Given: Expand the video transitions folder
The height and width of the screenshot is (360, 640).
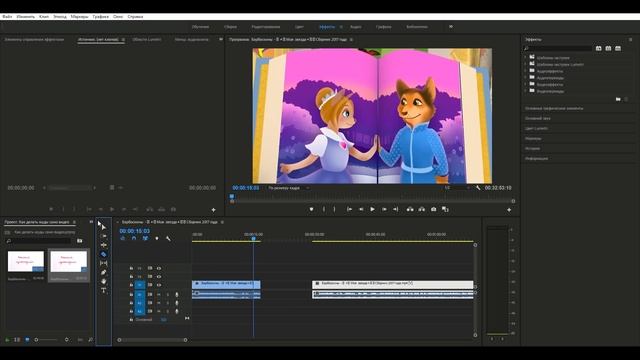Looking at the screenshot, I should (525, 91).
